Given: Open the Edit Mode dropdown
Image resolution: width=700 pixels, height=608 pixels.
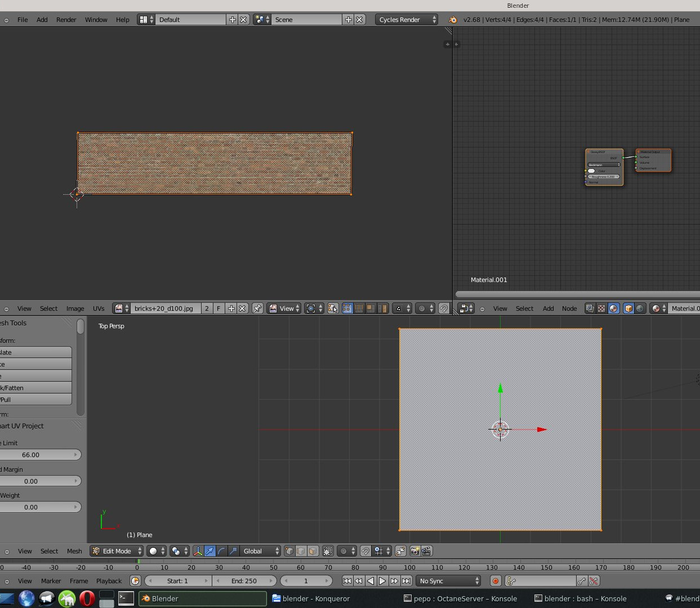Looking at the screenshot, I should click(x=117, y=551).
